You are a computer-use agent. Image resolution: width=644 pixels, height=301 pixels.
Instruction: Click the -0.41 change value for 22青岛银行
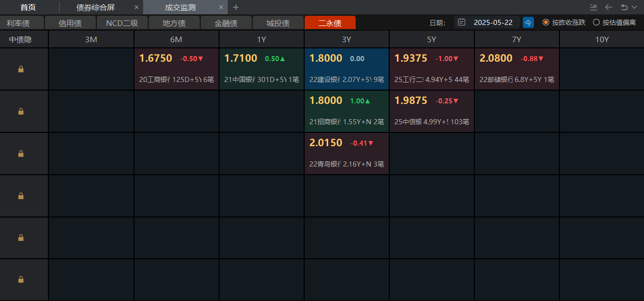pos(362,143)
